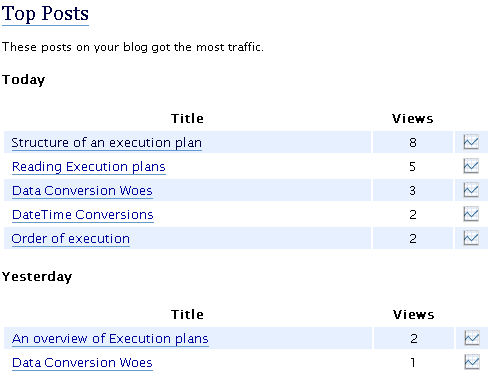
Task: Open stats chart for DateTime Conversions
Action: tap(471, 214)
